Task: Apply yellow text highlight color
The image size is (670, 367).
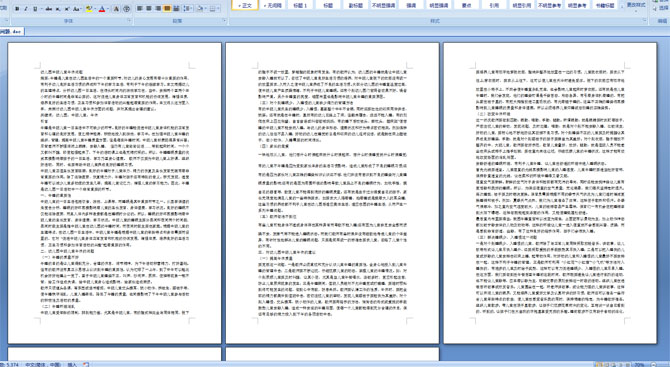Action: (x=89, y=9)
